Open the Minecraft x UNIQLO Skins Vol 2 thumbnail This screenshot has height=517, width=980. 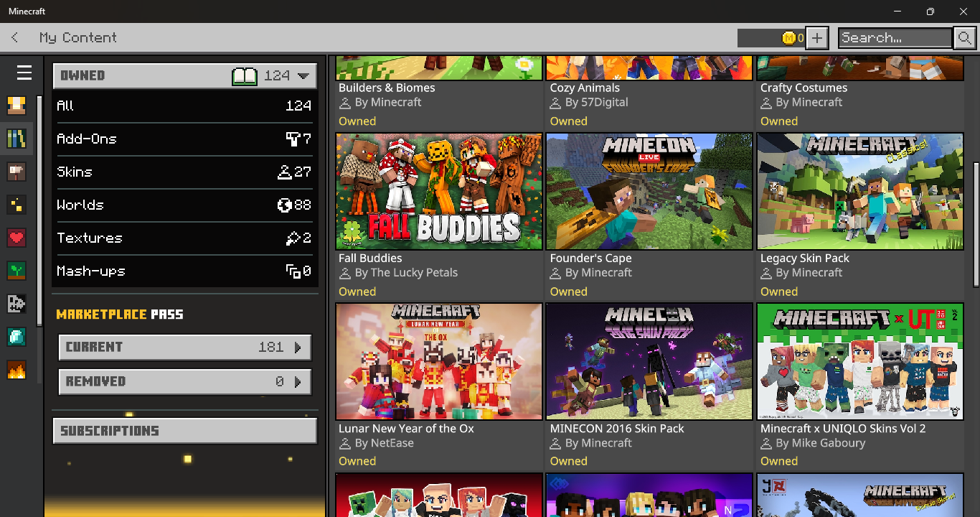860,361
